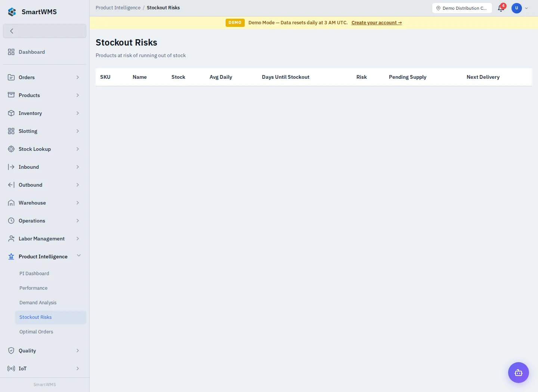
Task: Click the IoT signal icon
Action: click(x=11, y=368)
